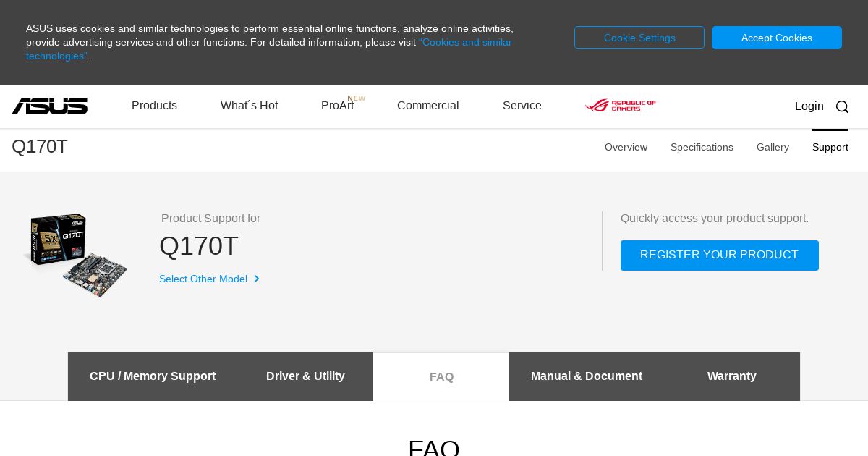Switch to the Warranty tab
Screen dimensions: 868x456
pos(732,376)
